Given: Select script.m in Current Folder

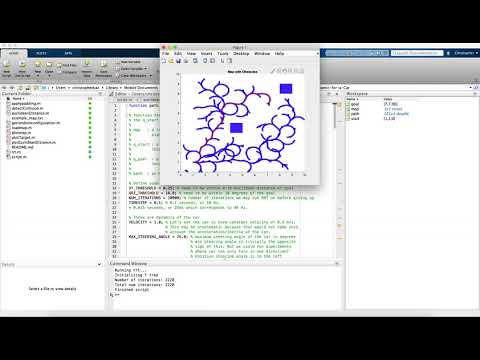Looking at the screenshot, I should [19, 157].
